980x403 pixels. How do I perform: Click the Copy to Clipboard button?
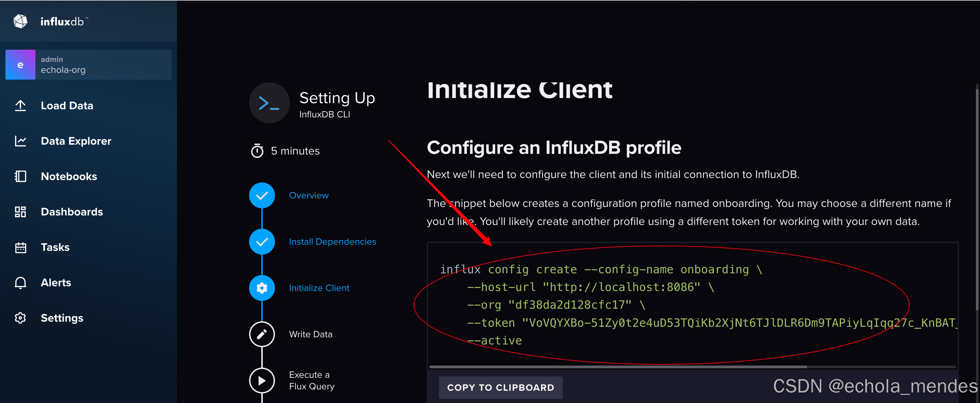(501, 387)
